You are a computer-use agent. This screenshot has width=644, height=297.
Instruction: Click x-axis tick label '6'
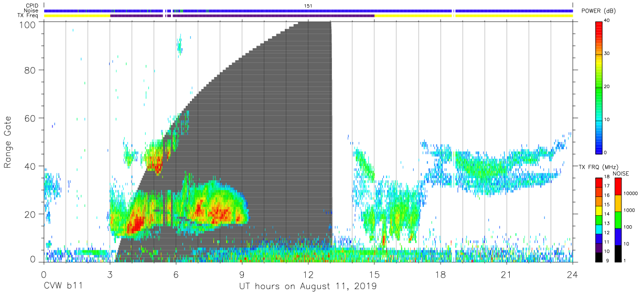tap(176, 275)
